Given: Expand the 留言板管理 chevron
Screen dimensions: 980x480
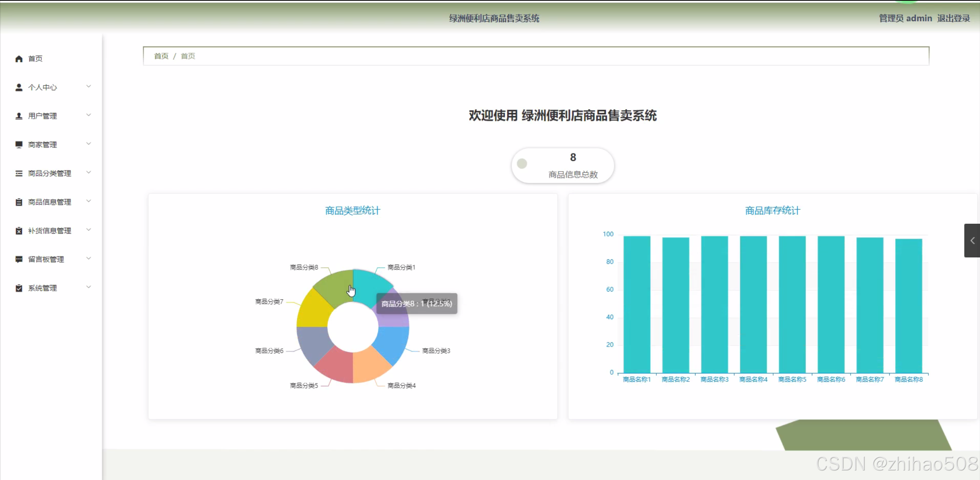Looking at the screenshot, I should coord(88,259).
